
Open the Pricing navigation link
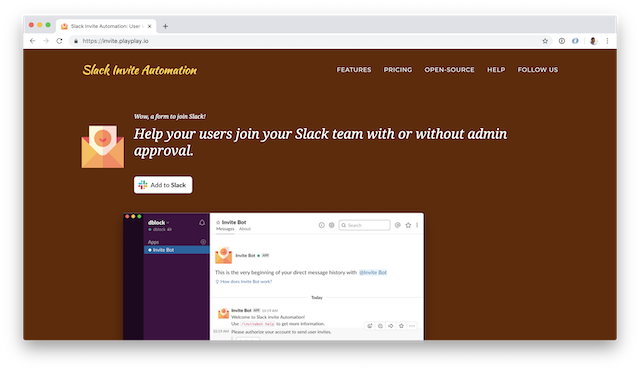point(398,70)
